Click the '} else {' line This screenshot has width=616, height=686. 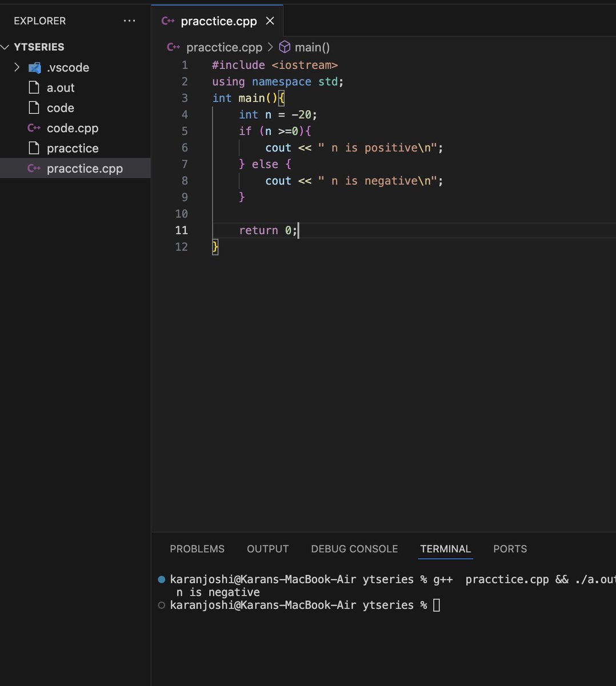[x=265, y=164]
